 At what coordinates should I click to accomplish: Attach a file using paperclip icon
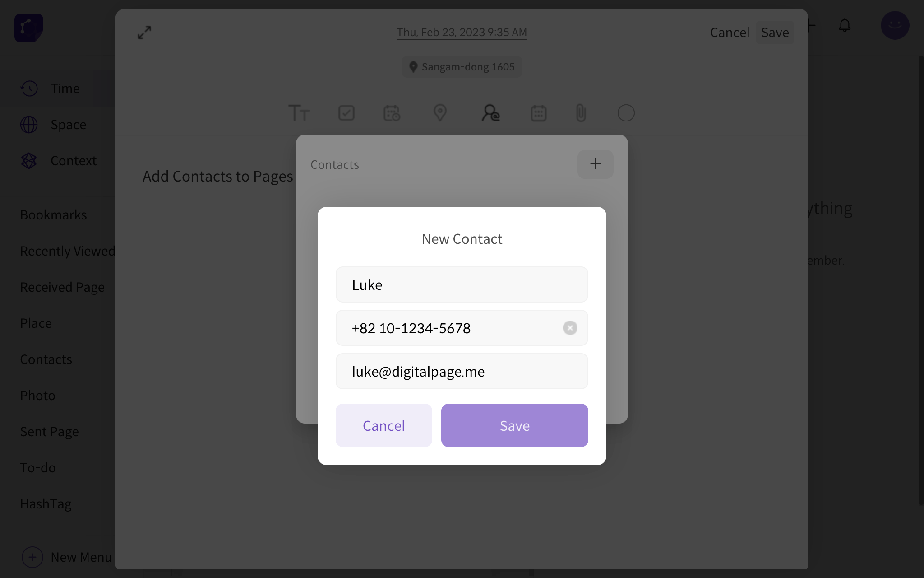tap(581, 113)
